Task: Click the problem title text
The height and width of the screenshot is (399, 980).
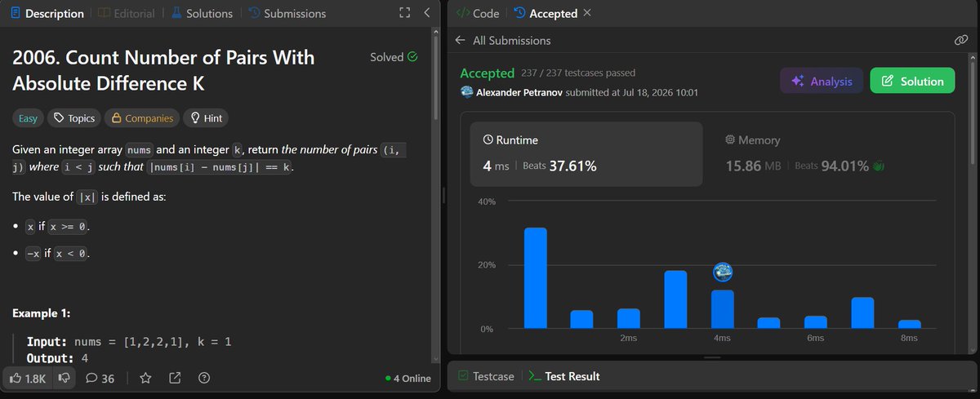Action: pyautogui.click(x=163, y=70)
